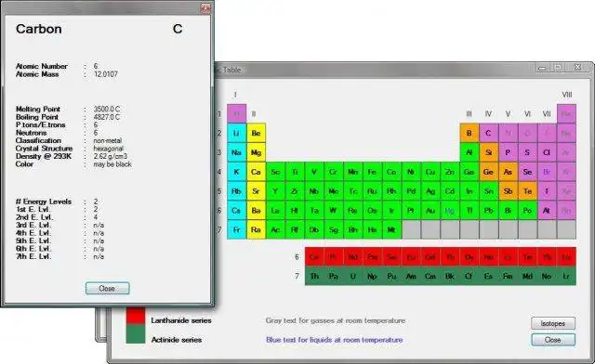Click the Actinium (Ac) element cell

point(275,229)
